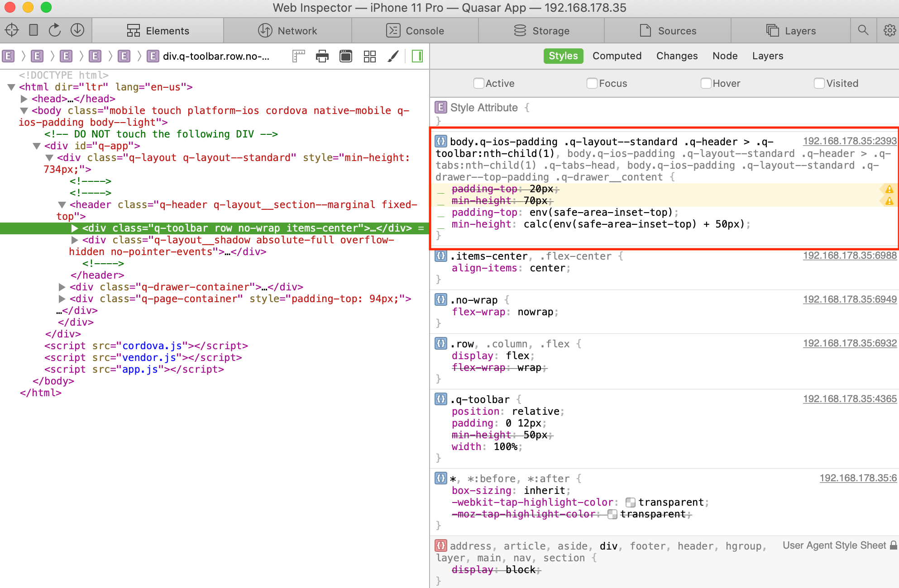Tick the Visited pseudo-class checkbox
Image resolution: width=899 pixels, height=588 pixels.
(x=819, y=83)
